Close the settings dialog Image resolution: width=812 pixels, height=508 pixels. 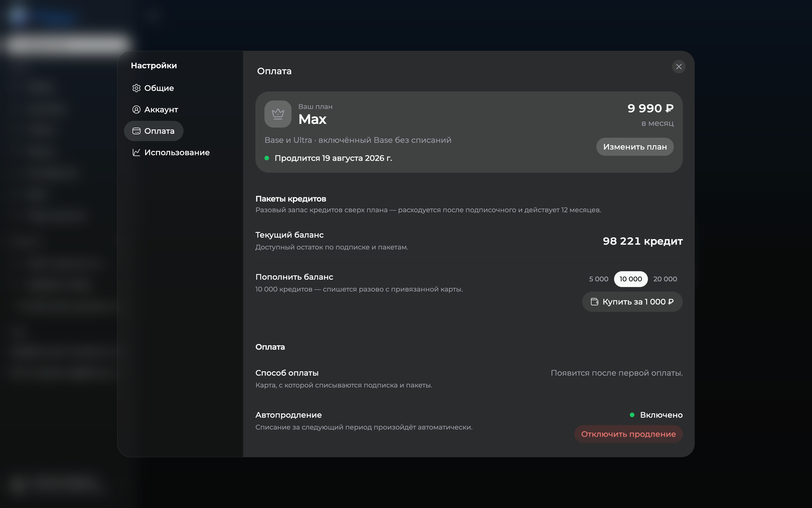pos(678,67)
